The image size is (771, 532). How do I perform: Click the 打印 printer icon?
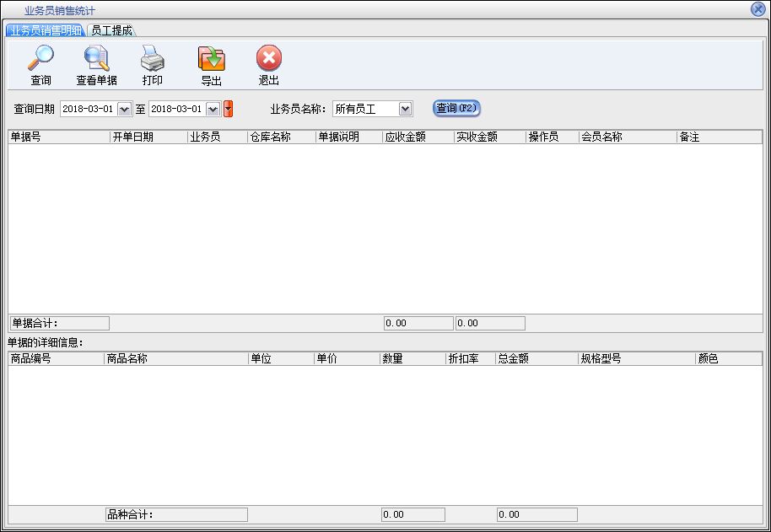coord(152,60)
